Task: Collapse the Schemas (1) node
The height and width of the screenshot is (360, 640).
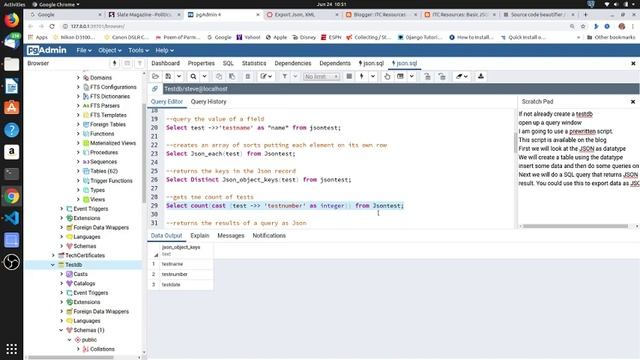Action: pos(61,330)
